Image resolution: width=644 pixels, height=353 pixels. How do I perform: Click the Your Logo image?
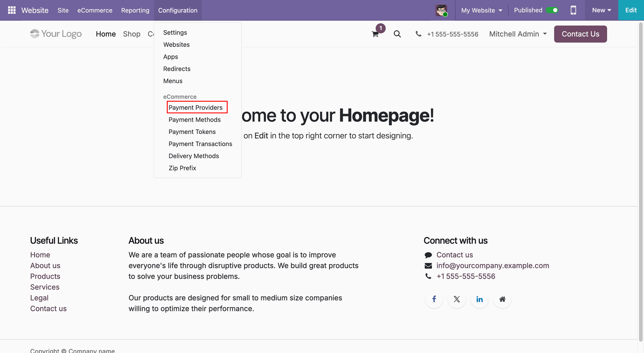pos(56,34)
